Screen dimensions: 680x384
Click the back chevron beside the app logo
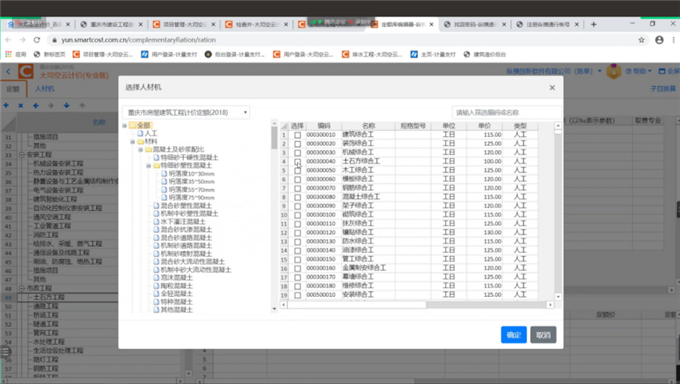8,71
